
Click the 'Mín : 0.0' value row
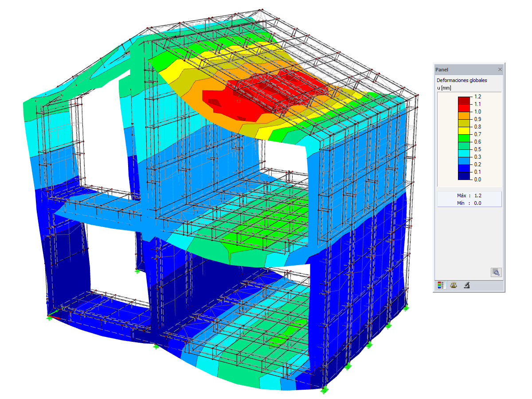click(469, 203)
